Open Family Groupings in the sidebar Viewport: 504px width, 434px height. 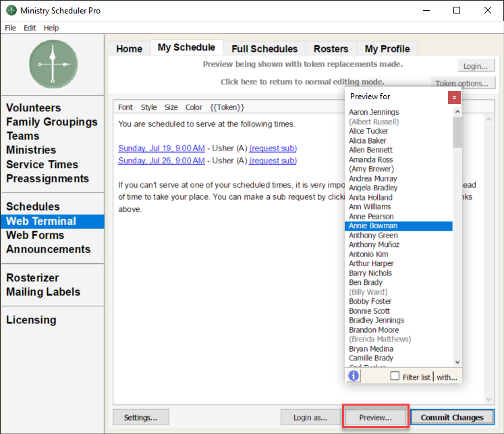(x=52, y=122)
